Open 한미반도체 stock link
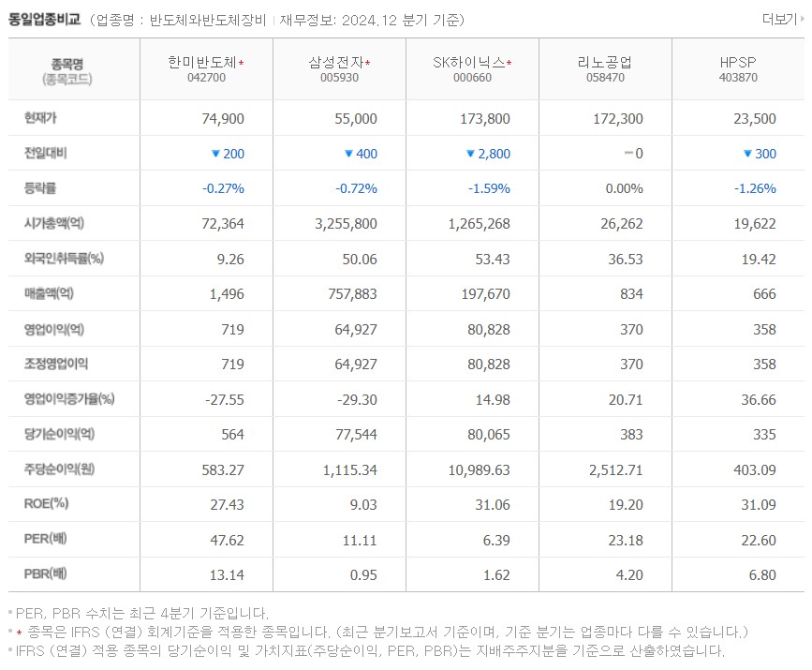This screenshot has width=812, height=670. tap(202, 63)
